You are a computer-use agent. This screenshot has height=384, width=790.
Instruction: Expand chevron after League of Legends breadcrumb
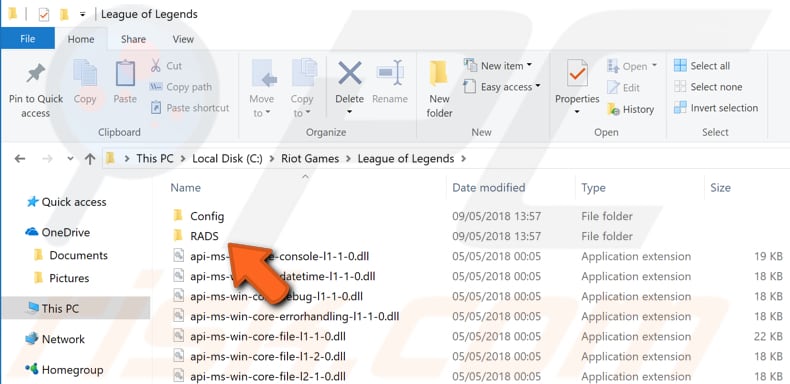pos(464,159)
